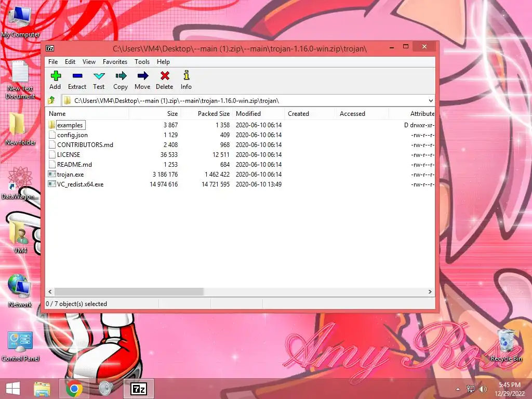Select the trojan.exe file icon
Viewport: 532px width, 399px height.
[52, 174]
